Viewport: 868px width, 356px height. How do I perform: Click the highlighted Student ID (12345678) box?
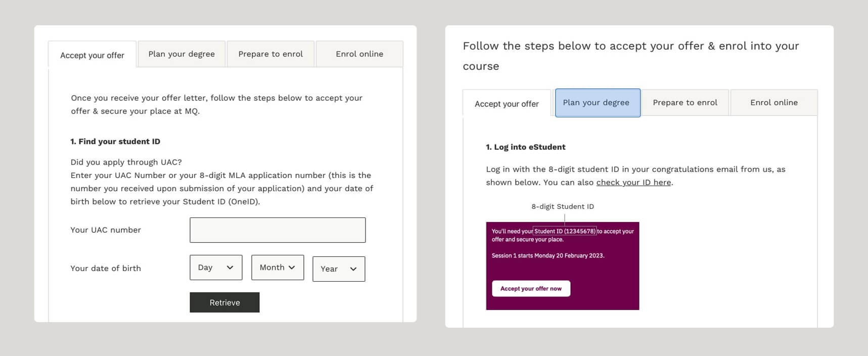pos(565,231)
